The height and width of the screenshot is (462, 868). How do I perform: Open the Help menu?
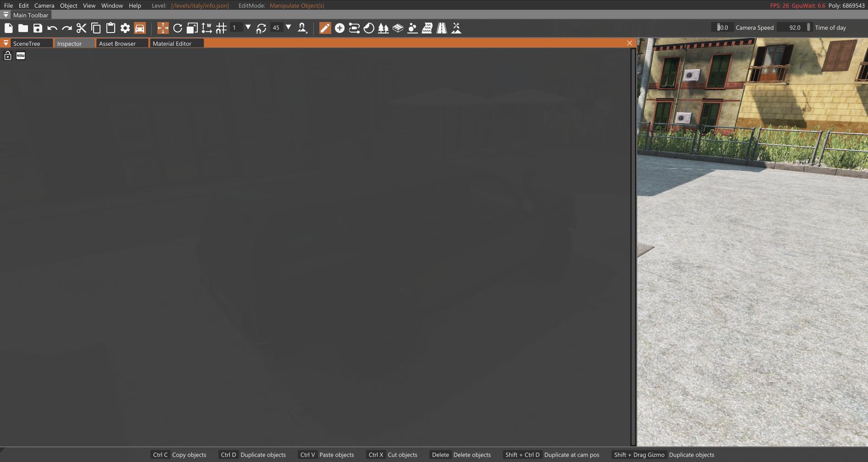[x=135, y=5]
